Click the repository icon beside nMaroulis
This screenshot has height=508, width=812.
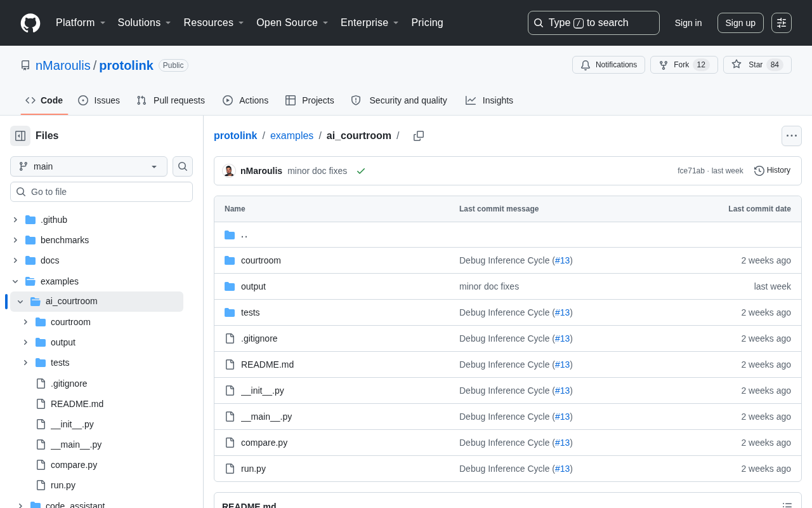(25, 65)
